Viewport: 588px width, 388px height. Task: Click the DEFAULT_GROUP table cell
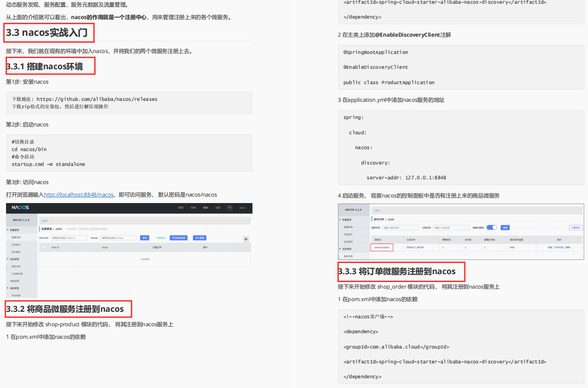(x=415, y=247)
